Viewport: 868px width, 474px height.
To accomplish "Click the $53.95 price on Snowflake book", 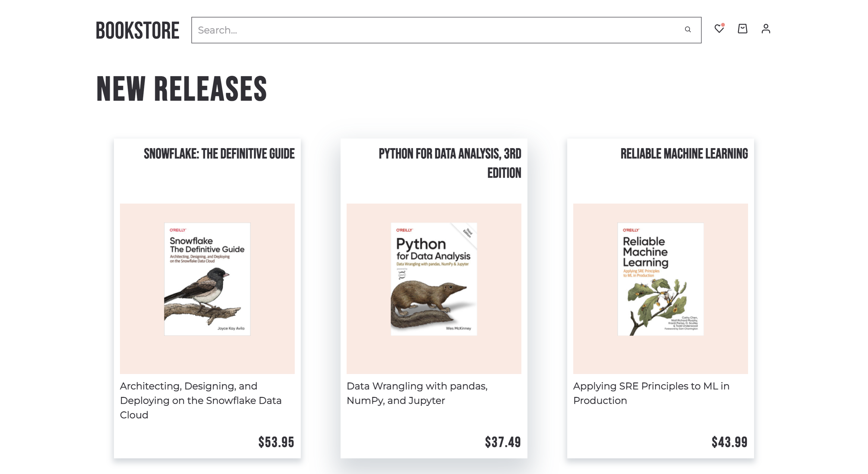I will point(276,441).
